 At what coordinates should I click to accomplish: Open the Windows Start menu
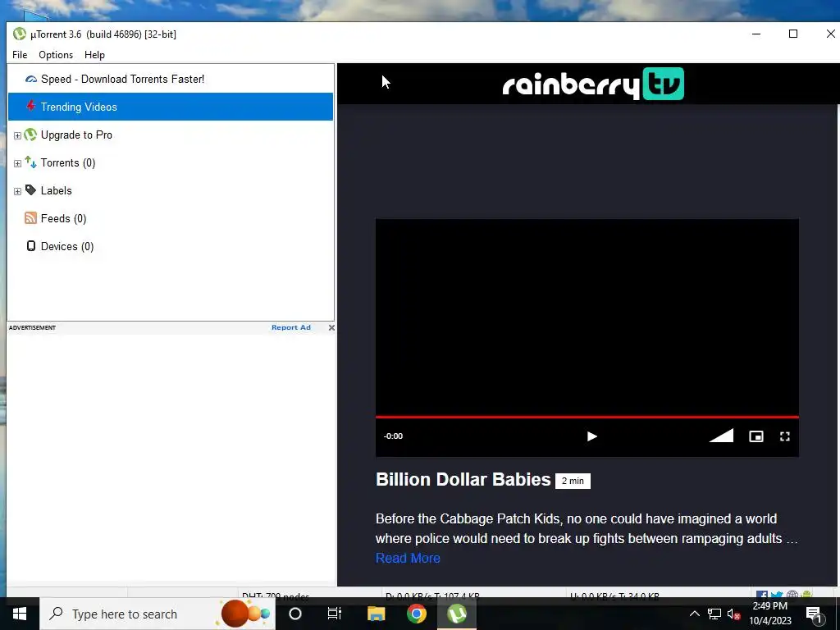coord(20,614)
